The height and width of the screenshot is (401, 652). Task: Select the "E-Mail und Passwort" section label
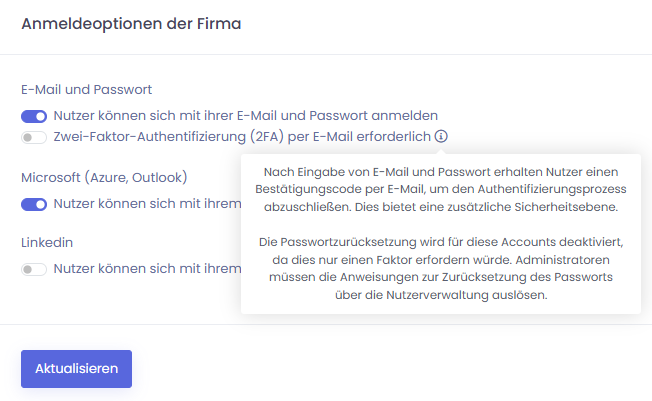86,89
